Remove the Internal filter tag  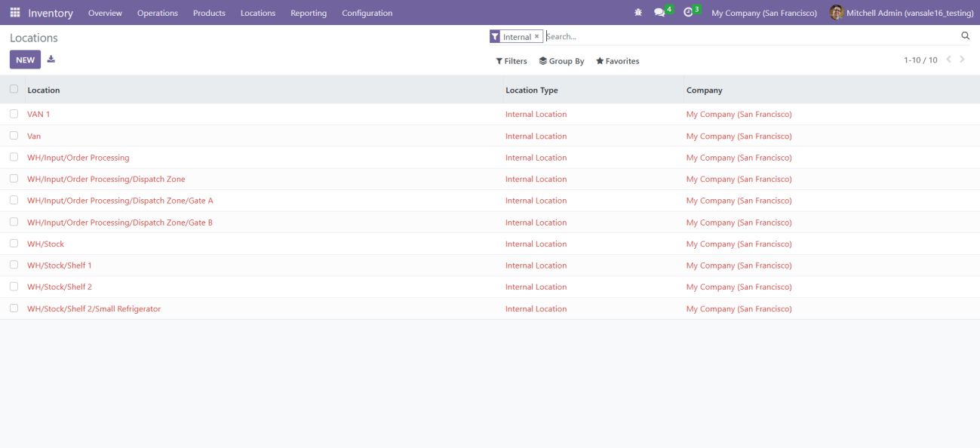tap(537, 36)
